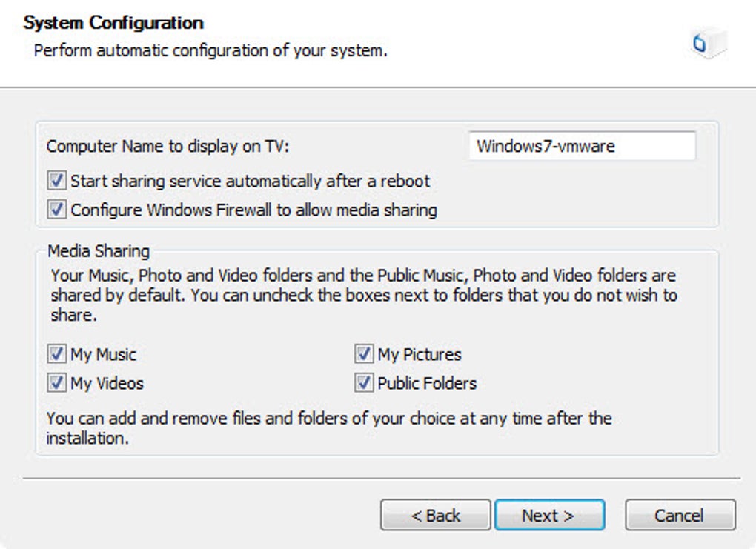Cancel the installation wizard
Image resolution: width=756 pixels, height=549 pixels.
click(x=680, y=515)
